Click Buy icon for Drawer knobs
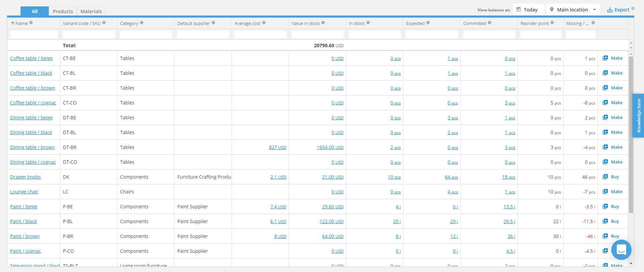This screenshot has width=644, height=272. point(605,177)
